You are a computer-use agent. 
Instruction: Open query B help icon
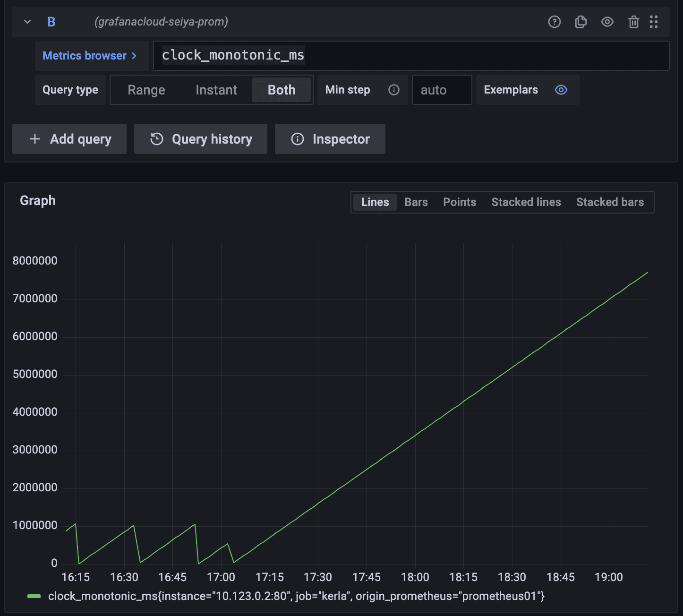[x=555, y=22]
